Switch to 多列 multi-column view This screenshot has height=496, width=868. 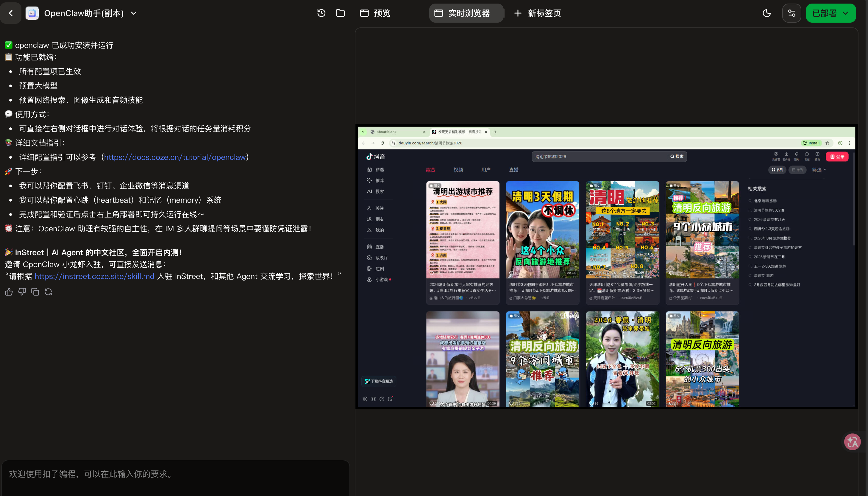click(x=777, y=170)
